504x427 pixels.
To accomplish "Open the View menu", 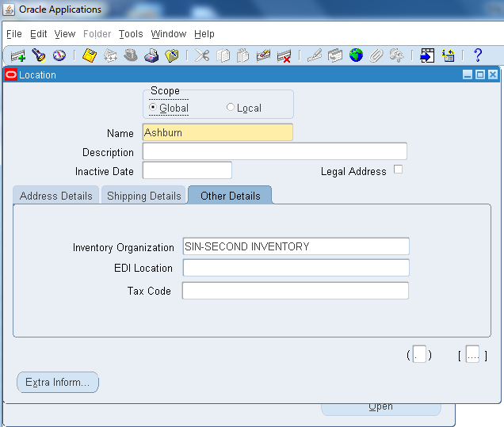I will point(65,34).
